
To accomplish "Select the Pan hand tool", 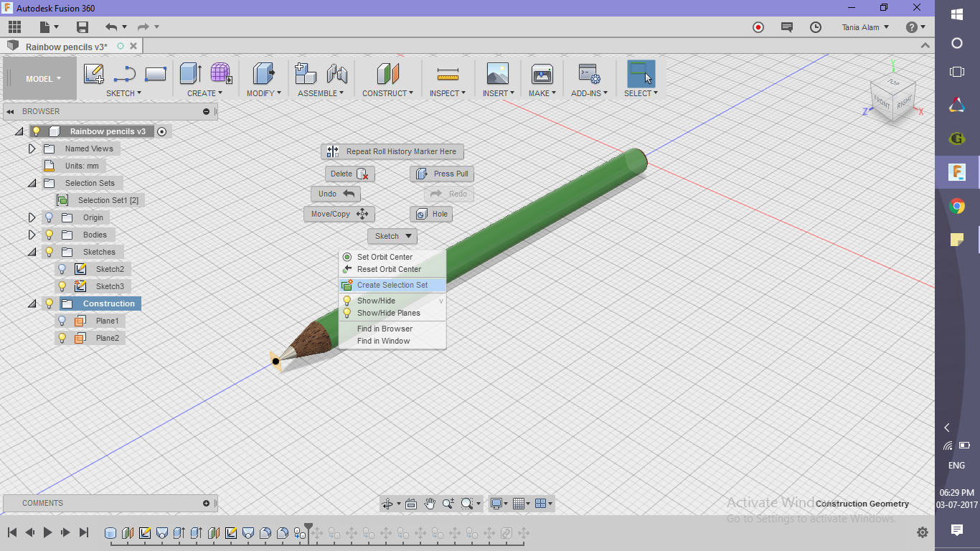I will (x=430, y=504).
